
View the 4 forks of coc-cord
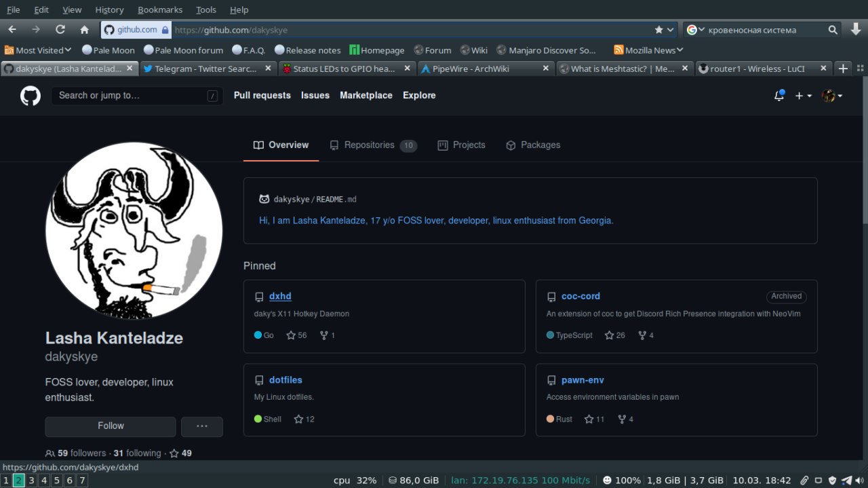coord(646,335)
